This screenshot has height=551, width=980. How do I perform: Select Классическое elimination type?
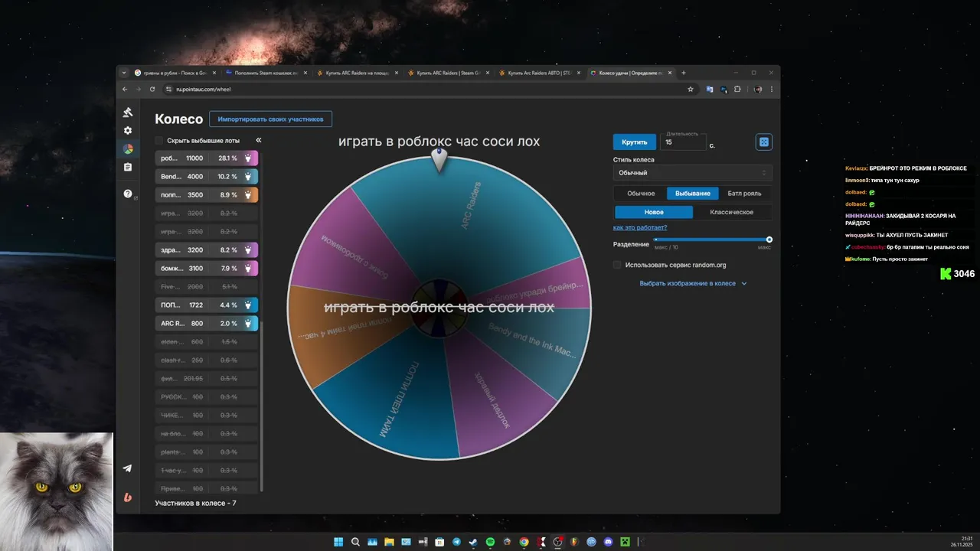coord(732,212)
